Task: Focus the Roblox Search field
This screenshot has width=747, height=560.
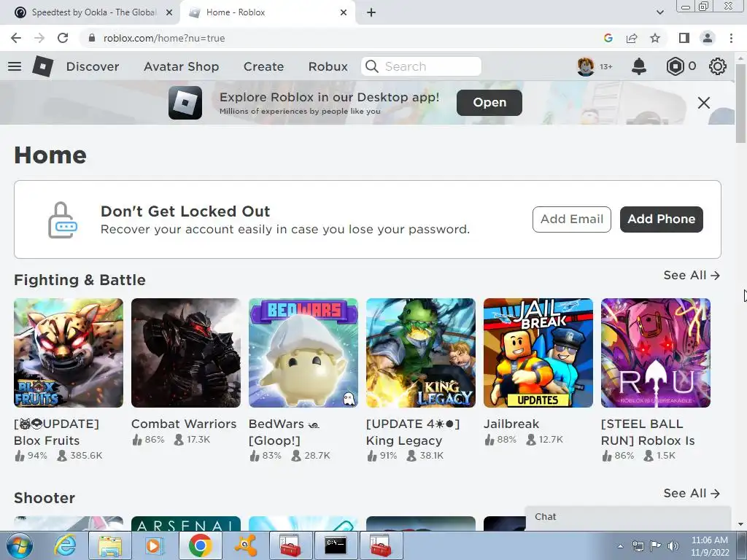Action: coord(421,66)
